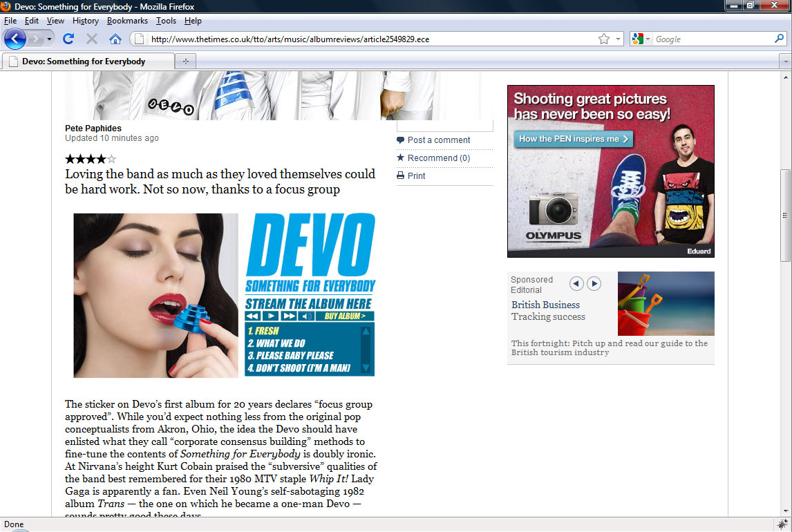Click the speech bubble comment icon
The image size is (792, 532).
coord(401,140)
